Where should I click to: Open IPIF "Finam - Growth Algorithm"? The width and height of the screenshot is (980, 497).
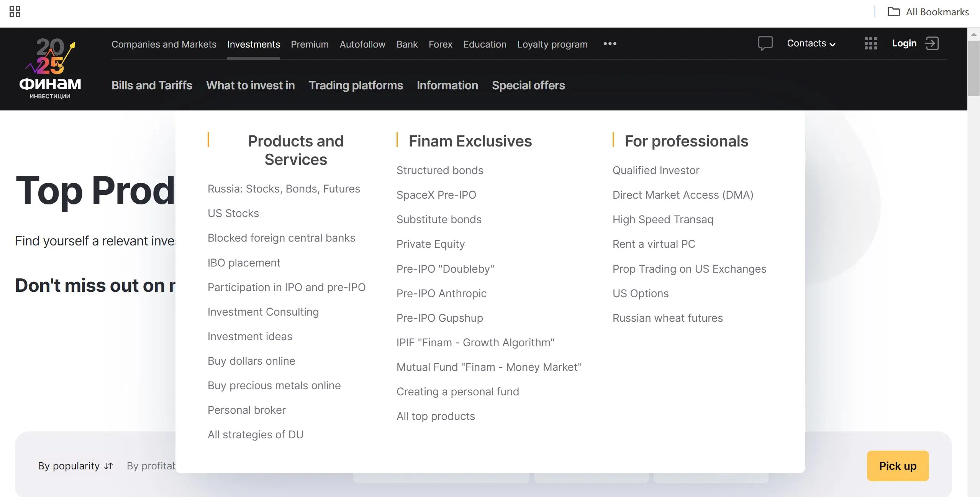[x=475, y=342]
